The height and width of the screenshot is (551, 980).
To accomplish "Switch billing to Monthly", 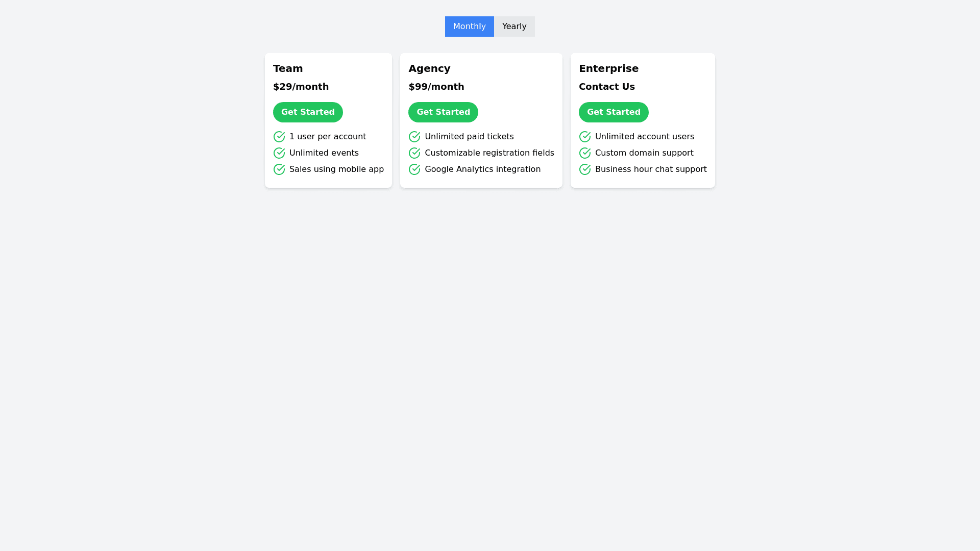I will click(x=469, y=27).
